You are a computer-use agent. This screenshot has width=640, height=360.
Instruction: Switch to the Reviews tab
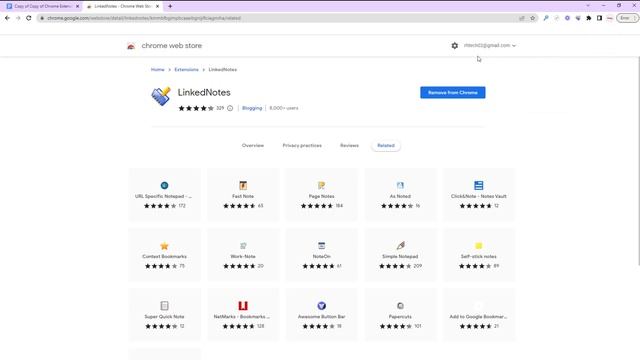pos(349,146)
